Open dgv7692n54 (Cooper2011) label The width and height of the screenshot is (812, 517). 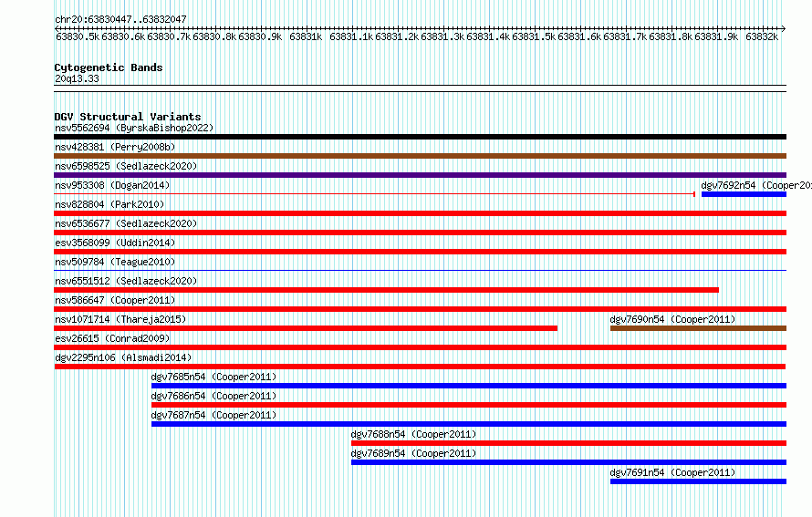[756, 185]
